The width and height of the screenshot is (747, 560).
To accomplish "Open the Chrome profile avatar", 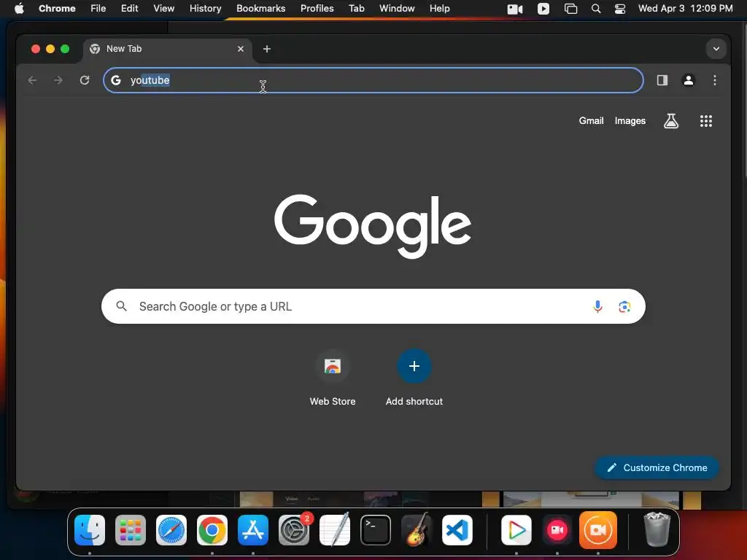I will [689, 80].
